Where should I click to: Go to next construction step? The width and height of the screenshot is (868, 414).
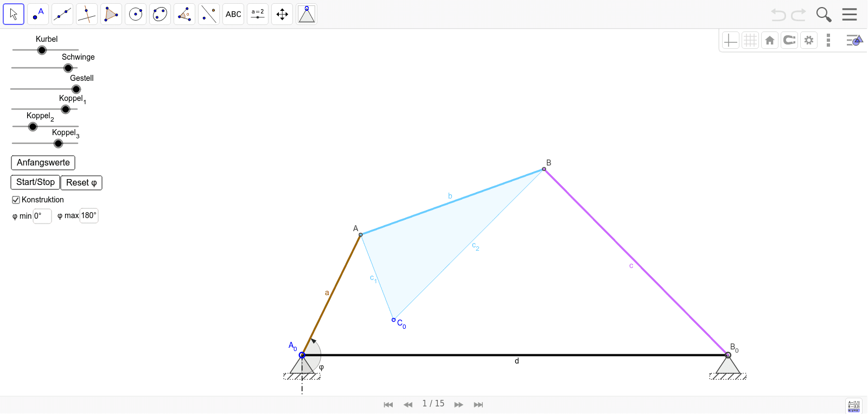click(x=458, y=405)
